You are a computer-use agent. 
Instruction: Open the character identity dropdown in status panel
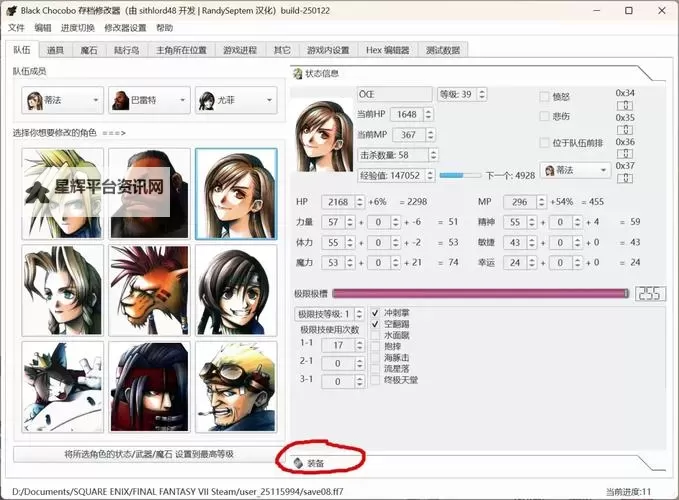pos(575,170)
